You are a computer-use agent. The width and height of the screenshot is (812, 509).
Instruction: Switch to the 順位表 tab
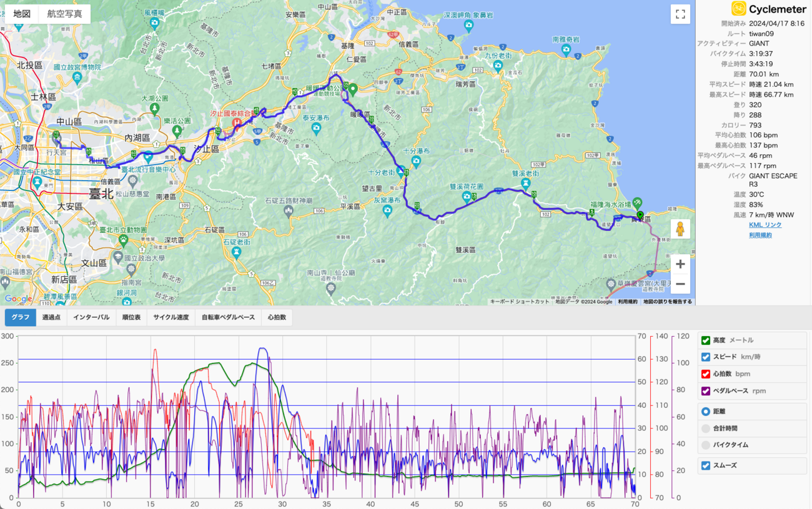[x=131, y=317]
